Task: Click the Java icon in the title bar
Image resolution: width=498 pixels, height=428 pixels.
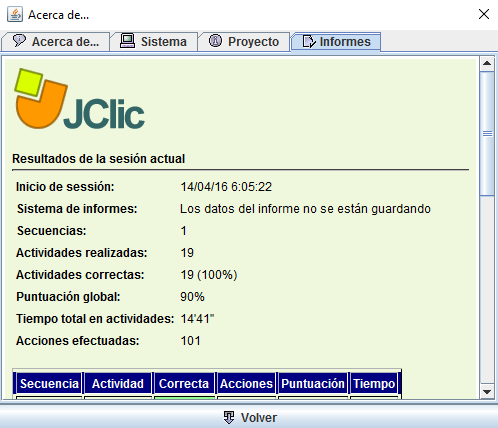Action: click(15, 14)
